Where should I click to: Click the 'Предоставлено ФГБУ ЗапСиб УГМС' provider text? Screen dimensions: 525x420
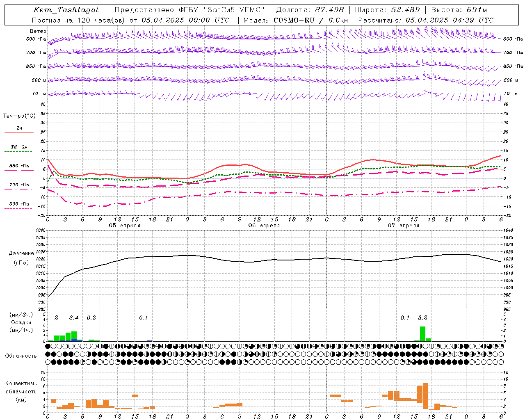[x=189, y=10]
